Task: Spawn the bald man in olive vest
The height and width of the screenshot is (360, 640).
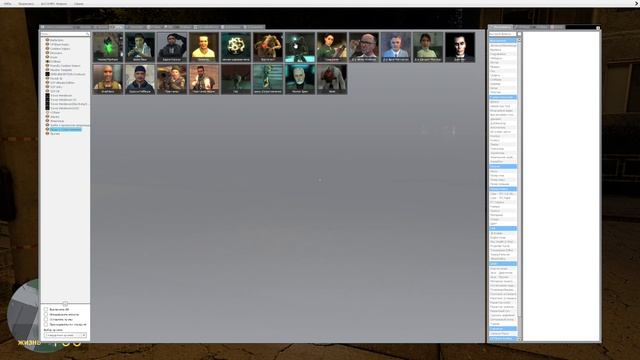Action: 108,79
